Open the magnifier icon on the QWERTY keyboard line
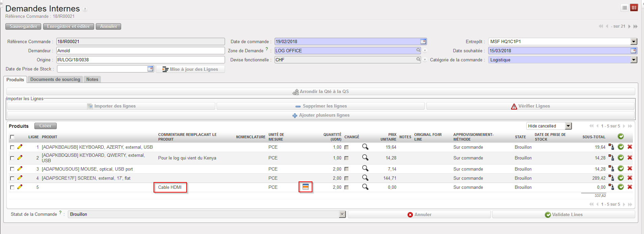 (x=365, y=157)
